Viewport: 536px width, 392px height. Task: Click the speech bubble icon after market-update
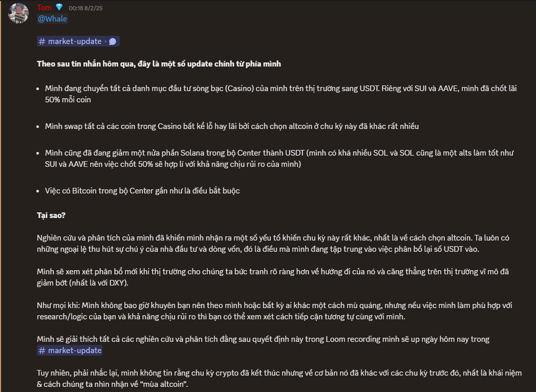(x=113, y=41)
